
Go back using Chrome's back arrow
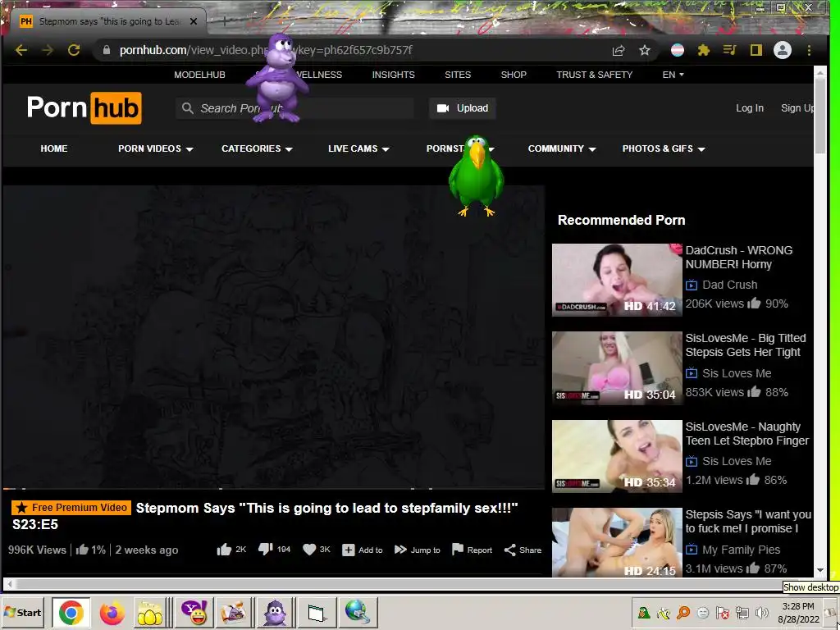21,50
